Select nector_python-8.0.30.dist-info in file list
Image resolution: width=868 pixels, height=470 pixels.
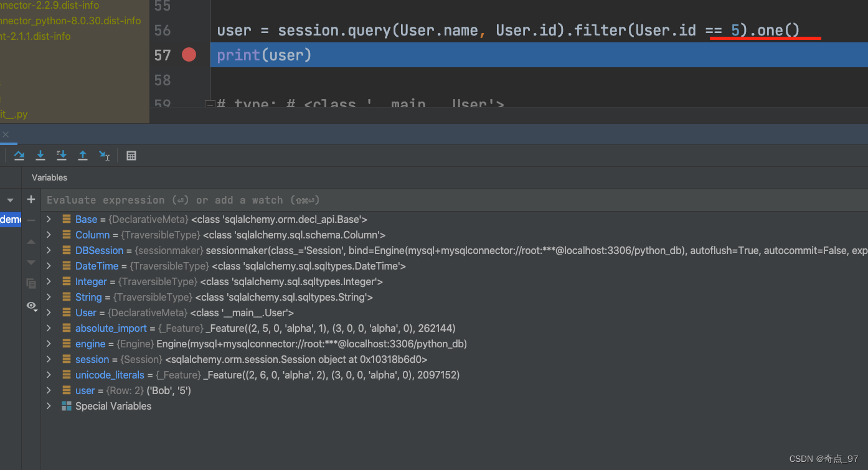click(68, 21)
